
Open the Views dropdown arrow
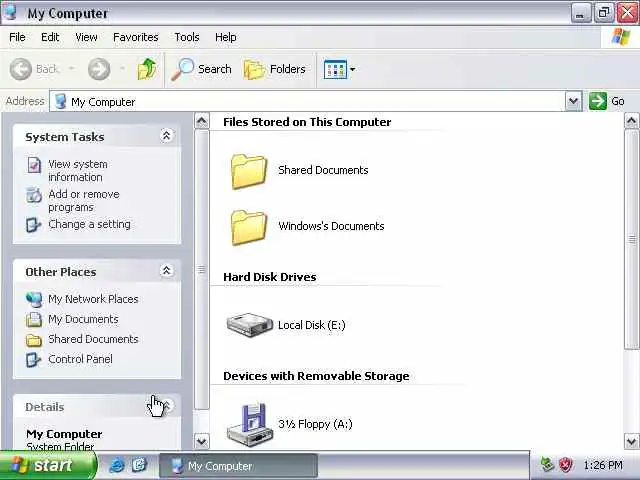pos(352,69)
